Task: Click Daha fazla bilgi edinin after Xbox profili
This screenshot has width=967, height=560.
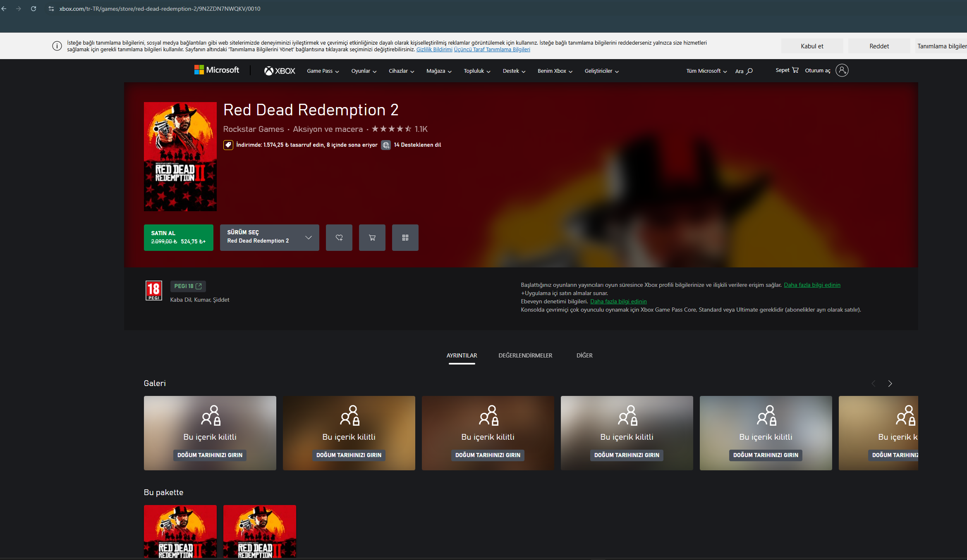Action: 812,285
